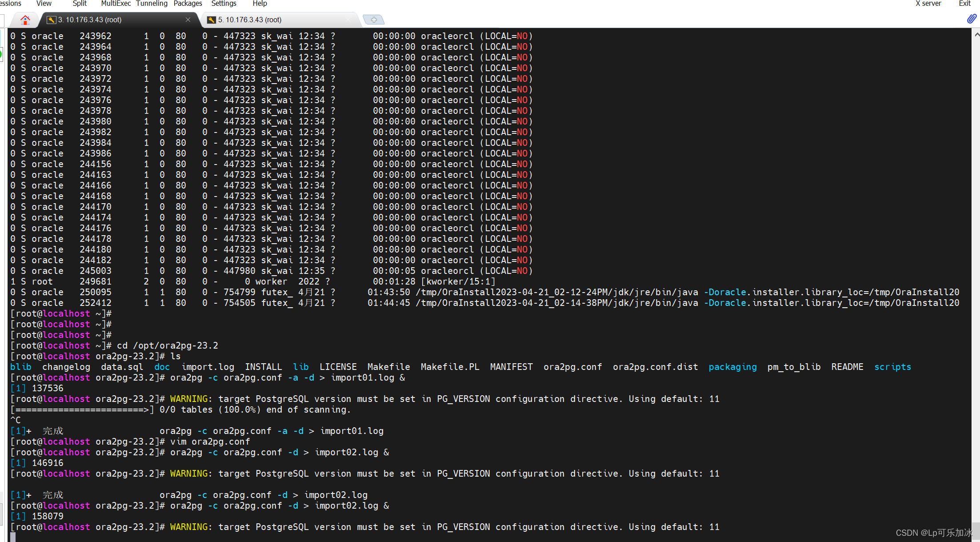Click 'ora2pg.conf.dist' file name
The image size is (980, 542).
tap(655, 367)
